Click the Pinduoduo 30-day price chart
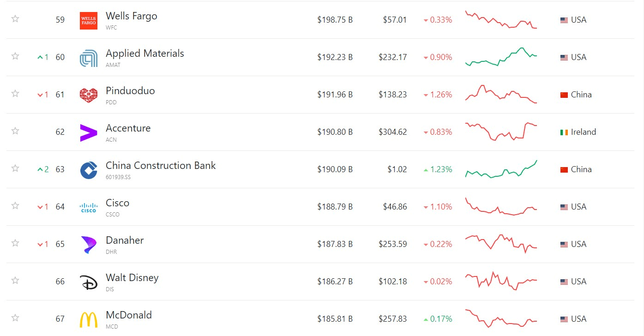This screenshot has width=644, height=336. point(501,94)
